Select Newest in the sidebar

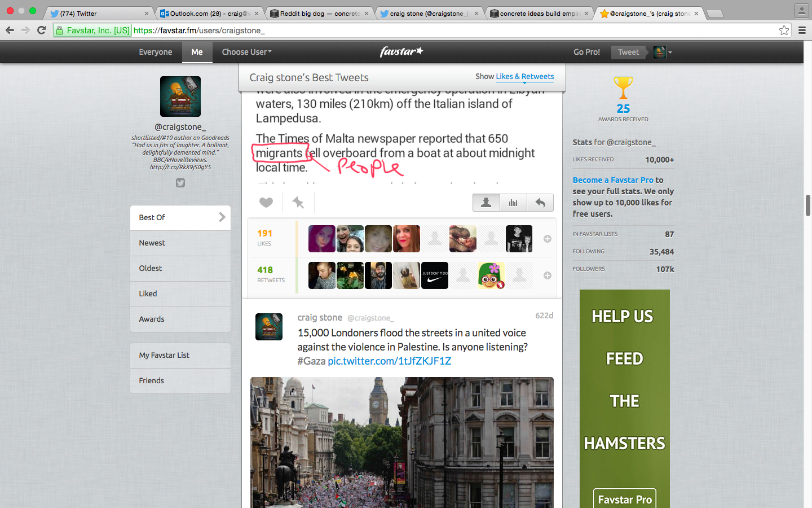(180, 243)
